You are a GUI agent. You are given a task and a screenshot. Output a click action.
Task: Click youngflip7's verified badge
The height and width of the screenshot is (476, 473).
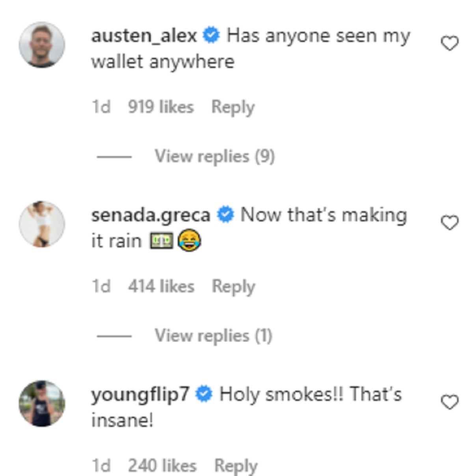(204, 394)
